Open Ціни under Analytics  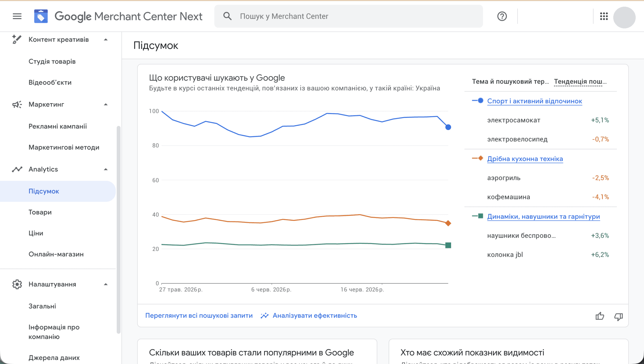pos(36,233)
